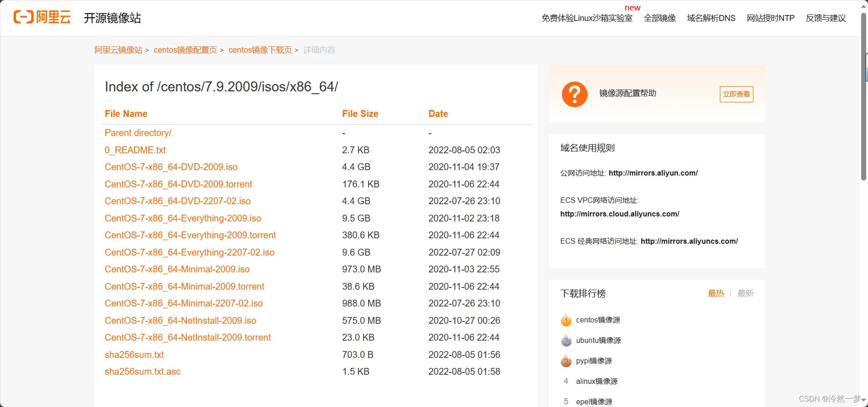Download CentOS-7-x86_64-Everything-2009.torrent file
Screen dimensions: 868x407
190,235
